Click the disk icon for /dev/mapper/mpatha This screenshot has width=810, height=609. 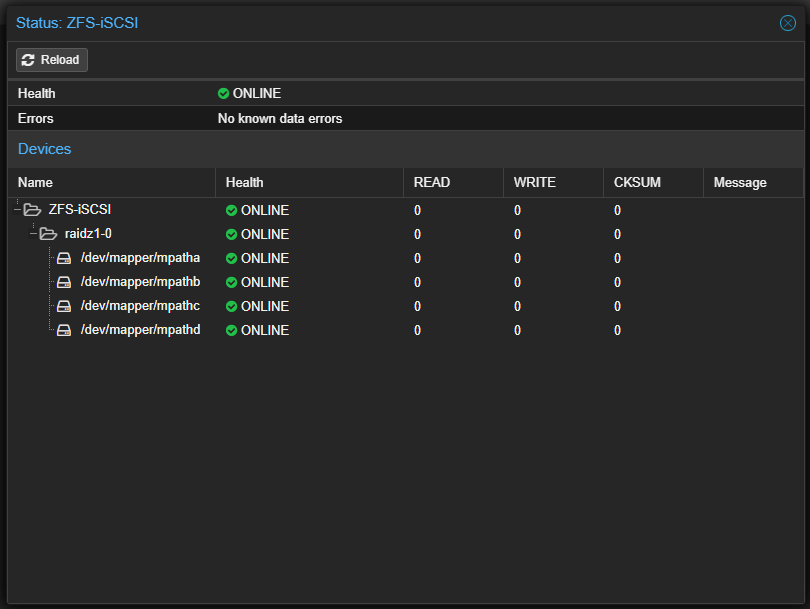(x=64, y=257)
